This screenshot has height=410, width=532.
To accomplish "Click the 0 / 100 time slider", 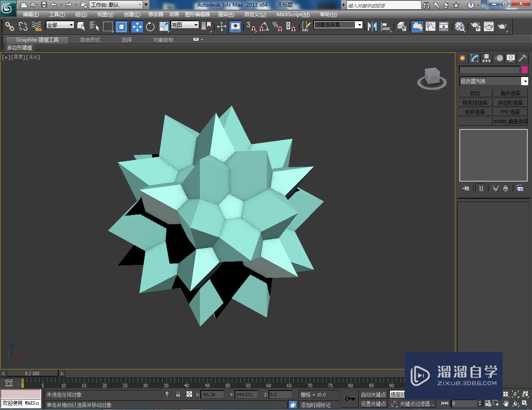I will click(32, 373).
